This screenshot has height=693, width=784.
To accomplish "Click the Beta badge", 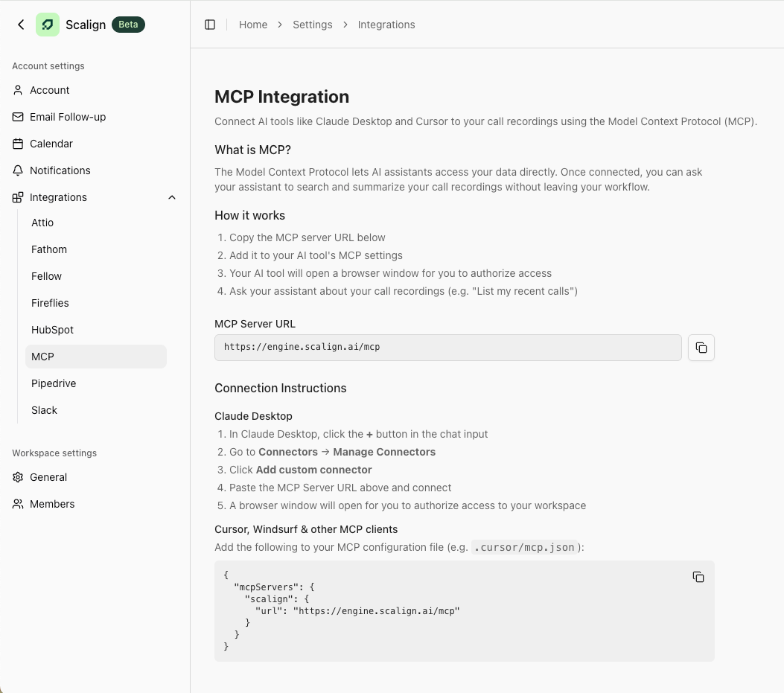I will 128,25.
